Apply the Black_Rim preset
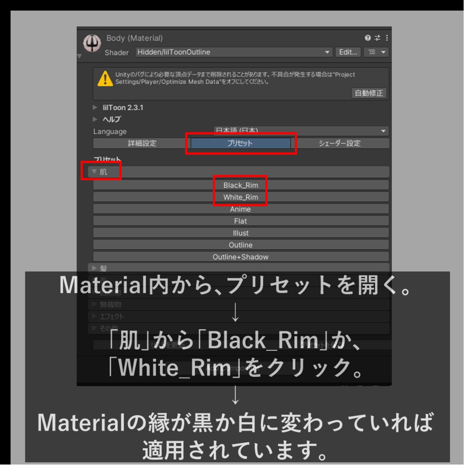476x476 pixels. click(x=241, y=185)
